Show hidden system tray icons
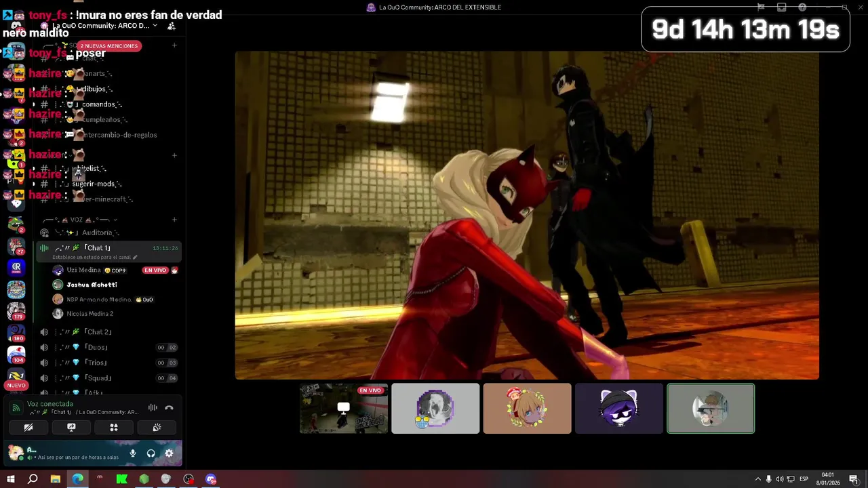Screen dimensions: 868x488 [x=757, y=479]
